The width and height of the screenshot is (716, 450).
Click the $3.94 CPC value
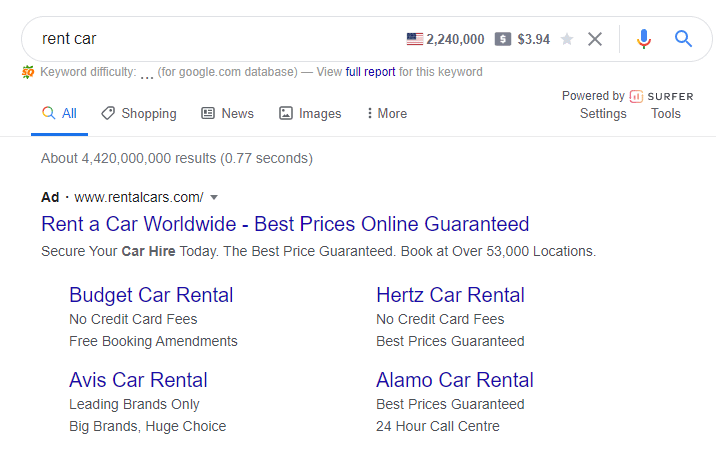(x=533, y=39)
